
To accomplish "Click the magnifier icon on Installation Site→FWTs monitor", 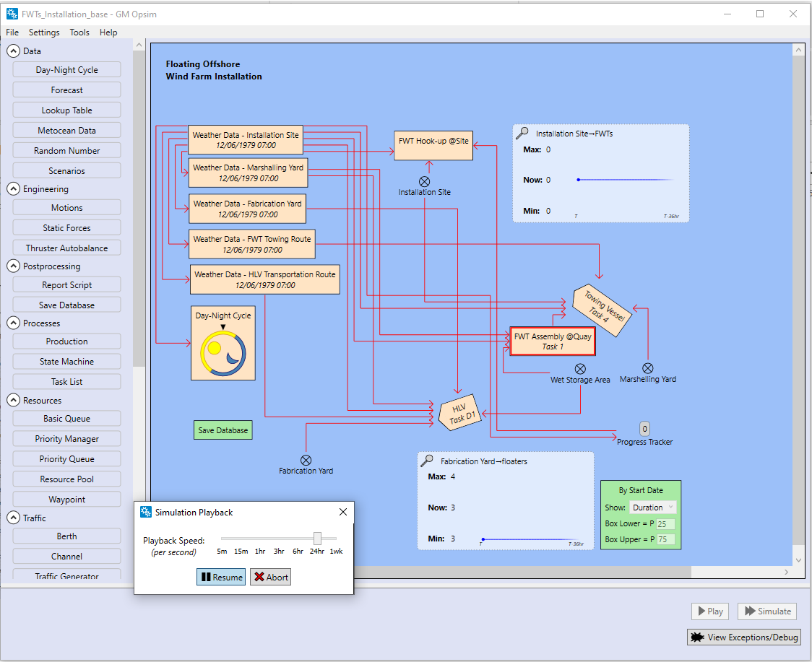I will click(x=522, y=133).
